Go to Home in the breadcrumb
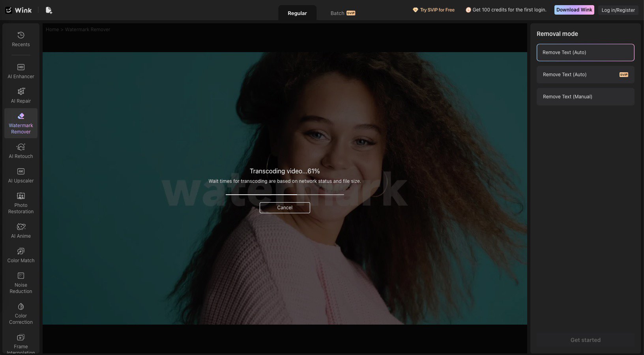The width and height of the screenshot is (644, 355). click(52, 30)
